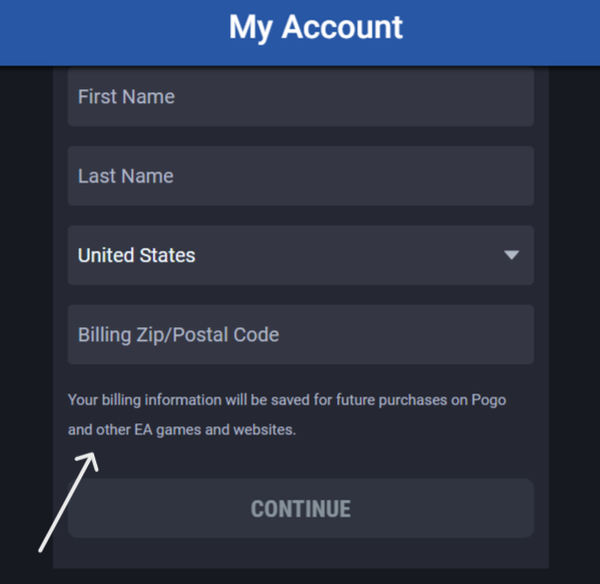The height and width of the screenshot is (584, 600).
Task: Select the Billing Zip/Postal Code field
Action: [x=300, y=334]
